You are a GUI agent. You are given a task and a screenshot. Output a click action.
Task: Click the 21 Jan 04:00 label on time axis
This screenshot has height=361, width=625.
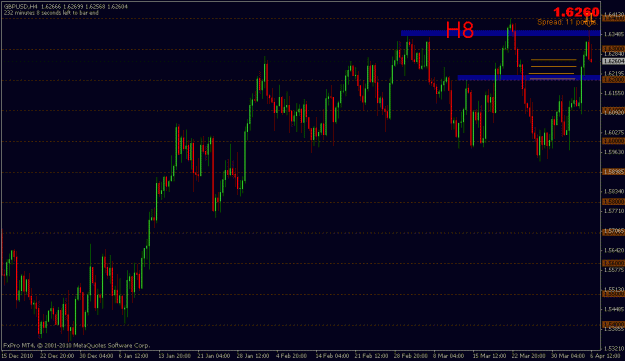pyautogui.click(x=214, y=355)
